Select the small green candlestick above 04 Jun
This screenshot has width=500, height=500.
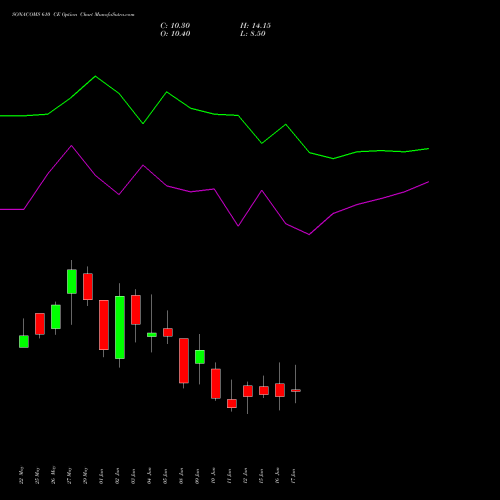[152, 335]
